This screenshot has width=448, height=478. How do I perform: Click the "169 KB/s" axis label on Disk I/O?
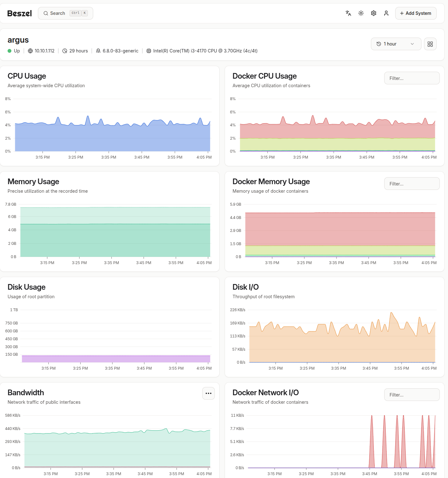pos(238,323)
